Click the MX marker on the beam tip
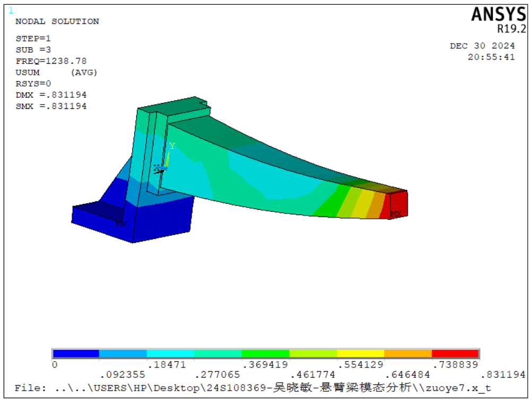The image size is (532, 402). click(396, 213)
